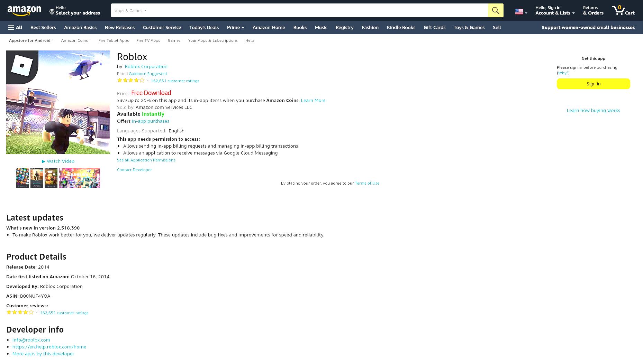
Task: Click star rating under Customer reviews
Action: tap(20, 312)
